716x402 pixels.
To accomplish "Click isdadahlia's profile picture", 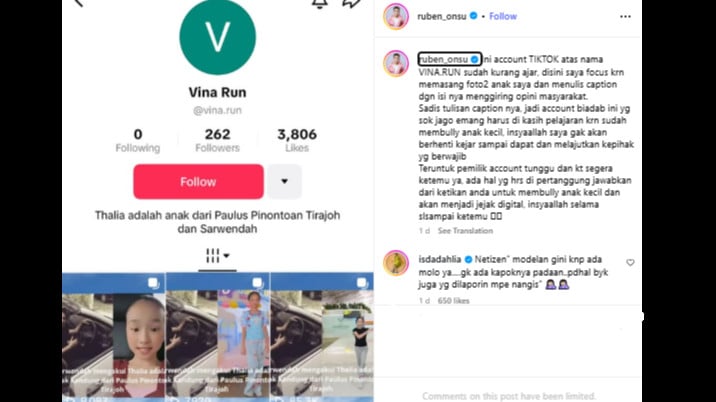I will (x=396, y=263).
